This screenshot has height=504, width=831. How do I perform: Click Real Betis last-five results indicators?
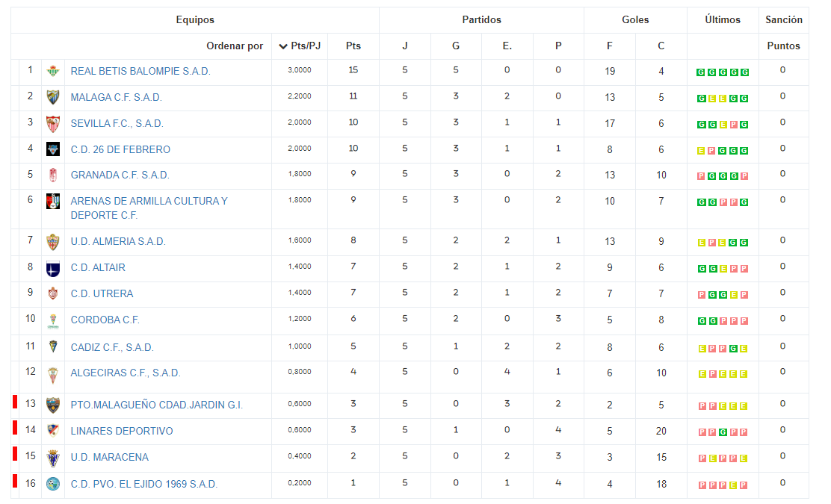pos(723,72)
